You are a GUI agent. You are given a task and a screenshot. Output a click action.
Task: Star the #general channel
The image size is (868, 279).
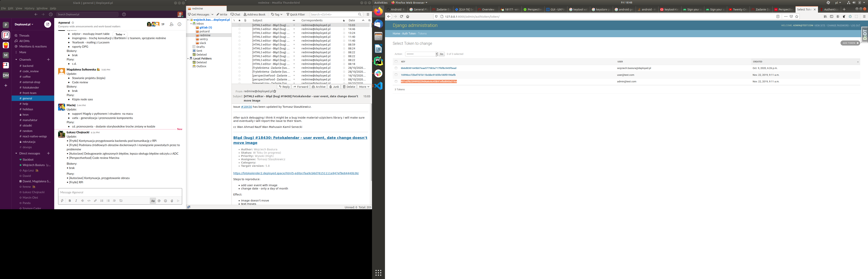click(x=73, y=23)
